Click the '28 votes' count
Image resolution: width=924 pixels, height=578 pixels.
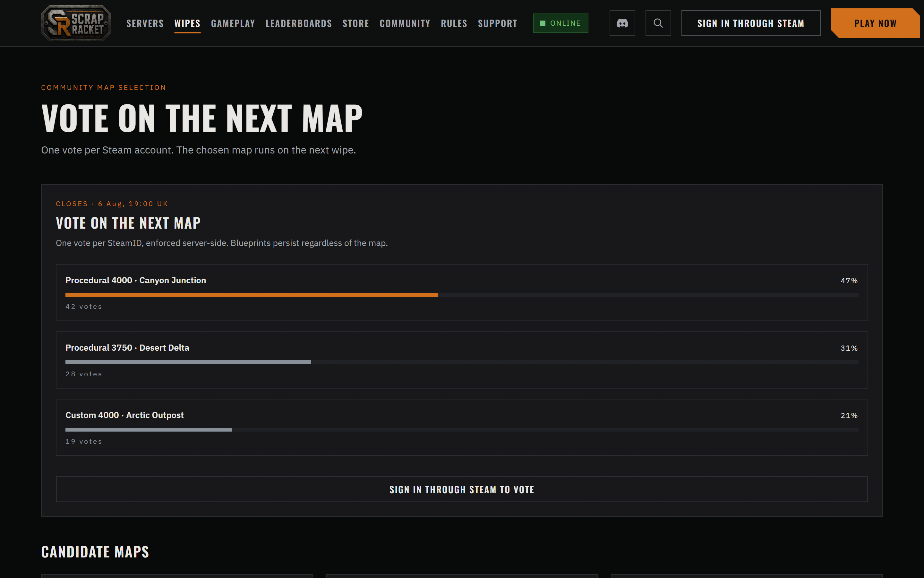[84, 374]
